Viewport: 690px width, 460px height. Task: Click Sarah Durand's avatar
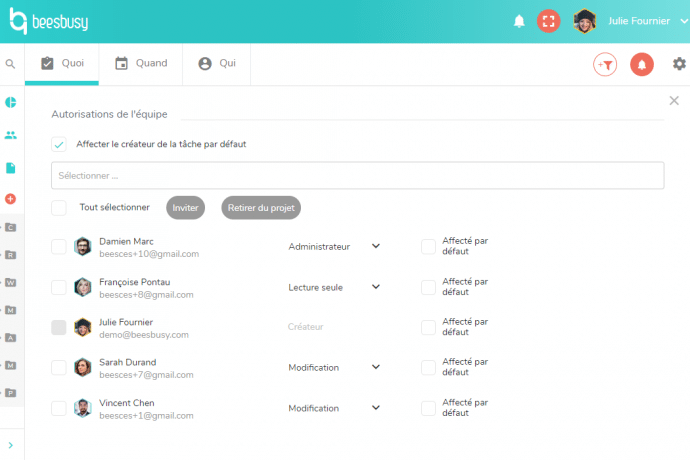click(x=82, y=368)
